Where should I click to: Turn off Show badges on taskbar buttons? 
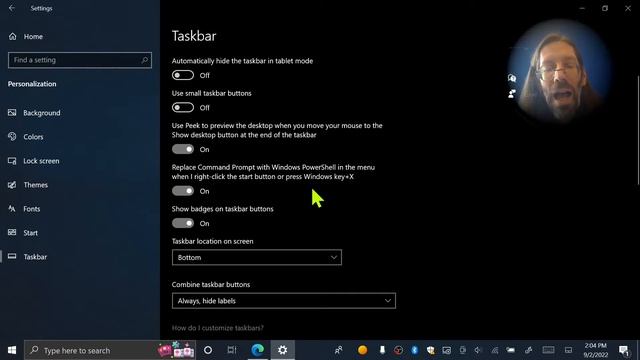click(x=182, y=223)
